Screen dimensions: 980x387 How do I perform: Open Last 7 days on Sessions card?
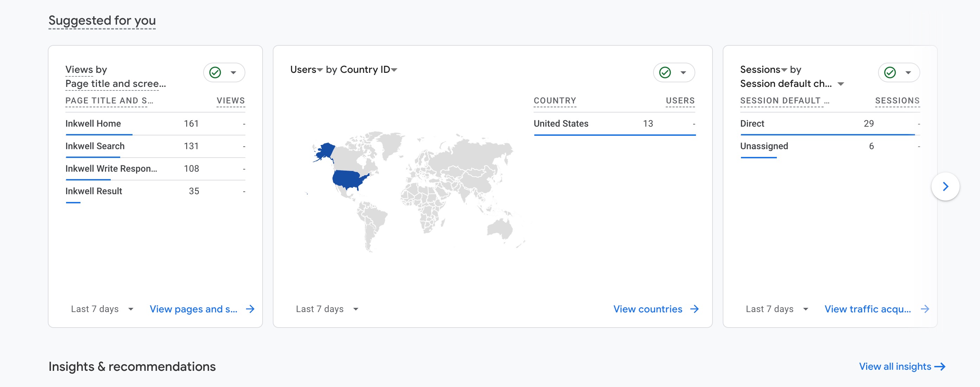coord(777,309)
